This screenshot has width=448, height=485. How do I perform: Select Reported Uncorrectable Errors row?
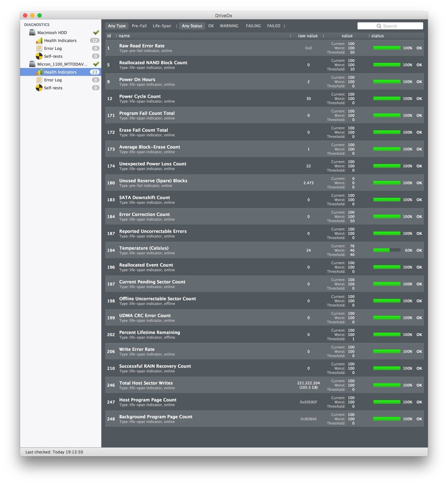(x=264, y=234)
